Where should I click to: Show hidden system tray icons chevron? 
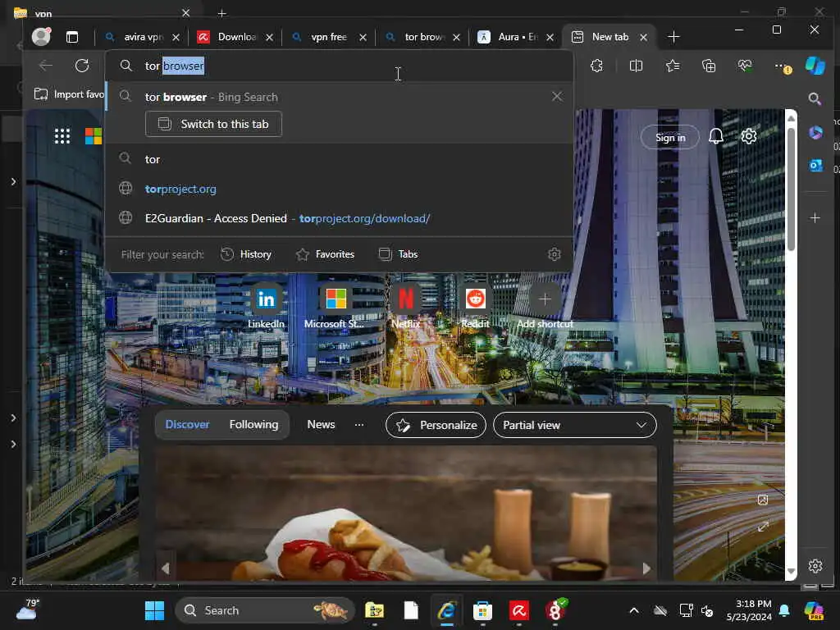point(634,610)
